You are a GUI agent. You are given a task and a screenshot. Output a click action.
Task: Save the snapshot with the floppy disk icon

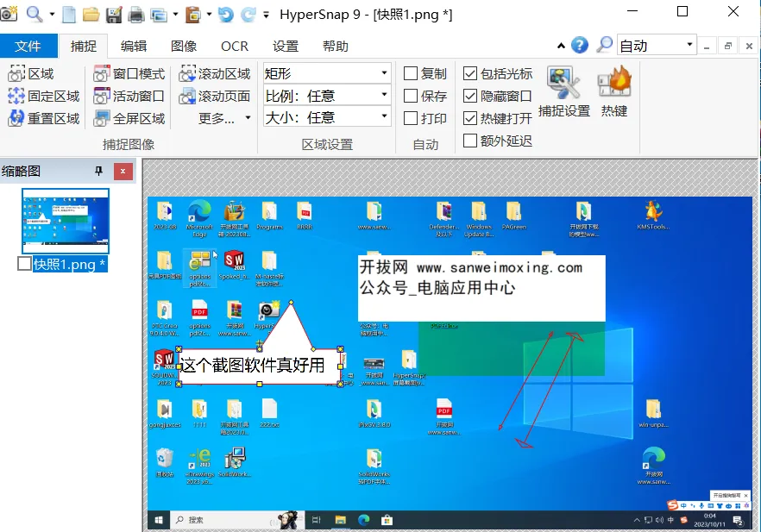(114, 15)
